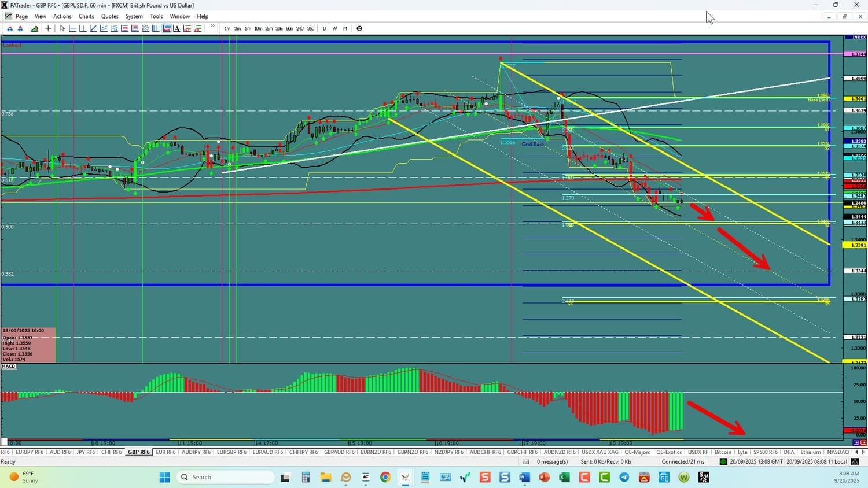
Task: Switch to the EURGBP RF6 tab
Action: 231,452
